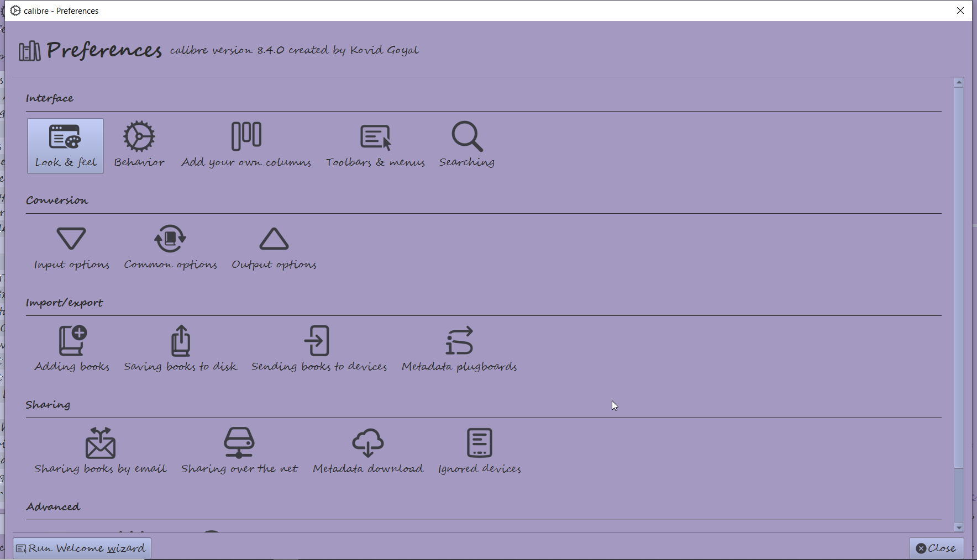This screenshot has height=560, width=977.
Task: Open Sharing books by email settings
Action: pos(101,452)
